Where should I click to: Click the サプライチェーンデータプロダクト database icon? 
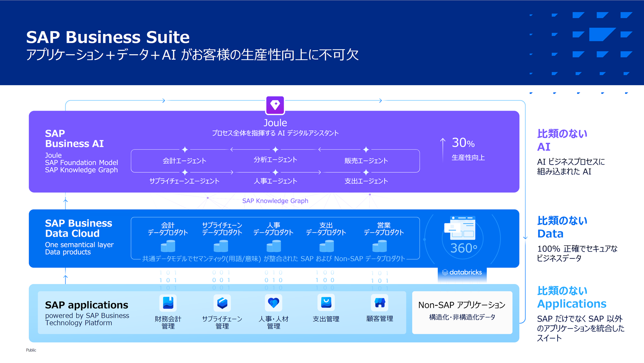(x=221, y=246)
